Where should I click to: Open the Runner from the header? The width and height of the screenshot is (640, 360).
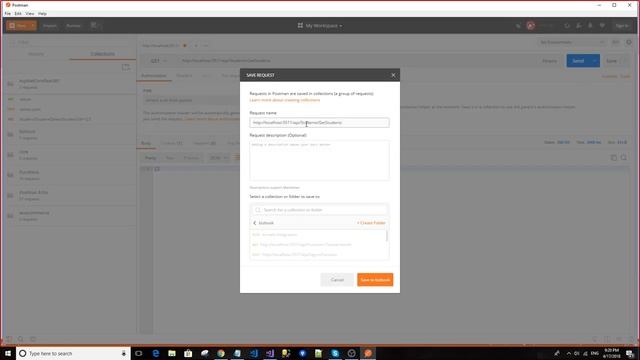point(73,26)
